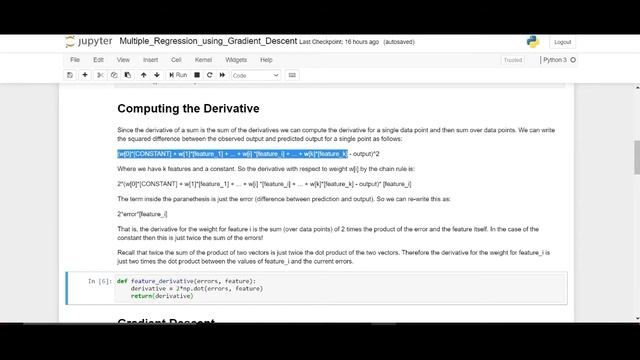
Task: Click the Logout button
Action: click(x=562, y=42)
